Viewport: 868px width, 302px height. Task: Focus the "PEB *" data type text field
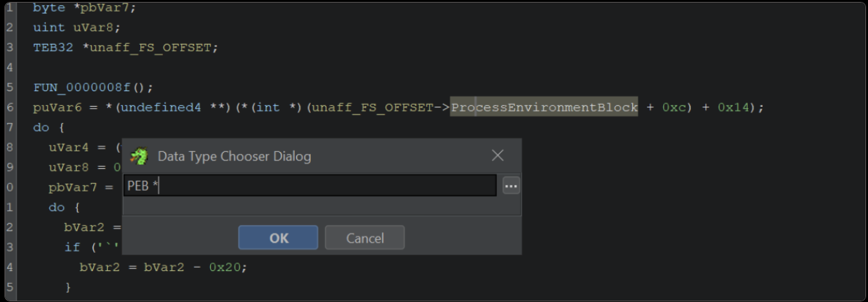point(310,186)
